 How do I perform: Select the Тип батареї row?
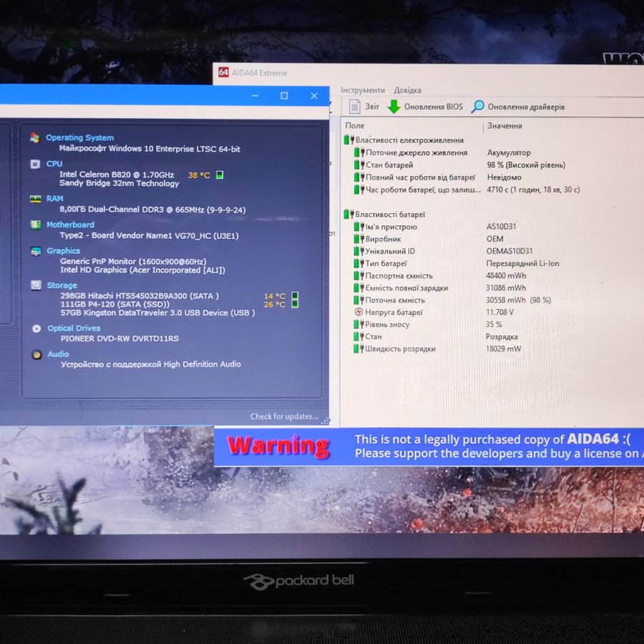point(457,263)
